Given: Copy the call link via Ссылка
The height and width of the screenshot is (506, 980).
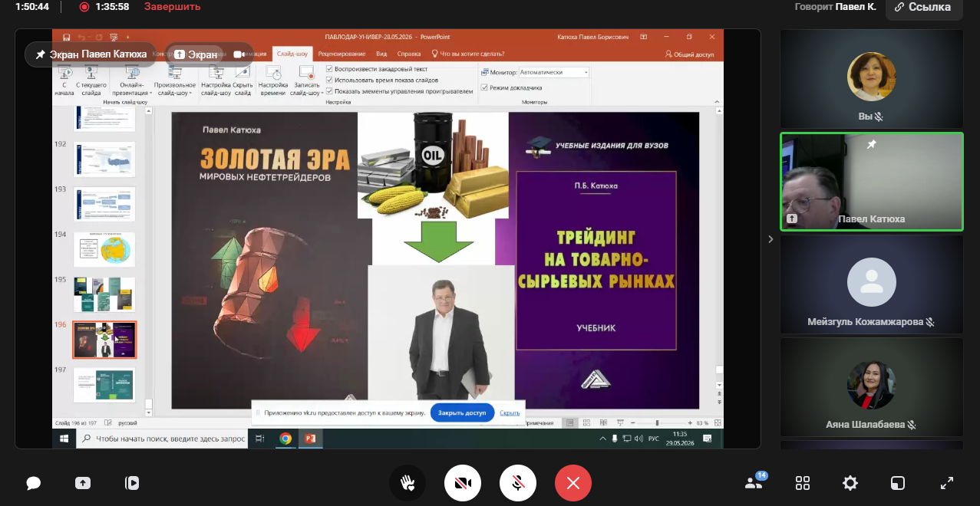Looking at the screenshot, I should 922,7.
